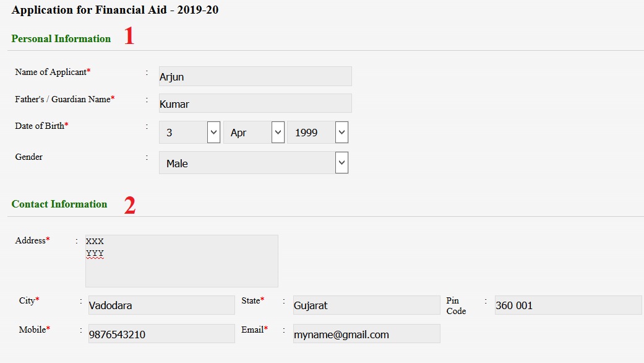Focus the Pin Code field

coord(568,305)
